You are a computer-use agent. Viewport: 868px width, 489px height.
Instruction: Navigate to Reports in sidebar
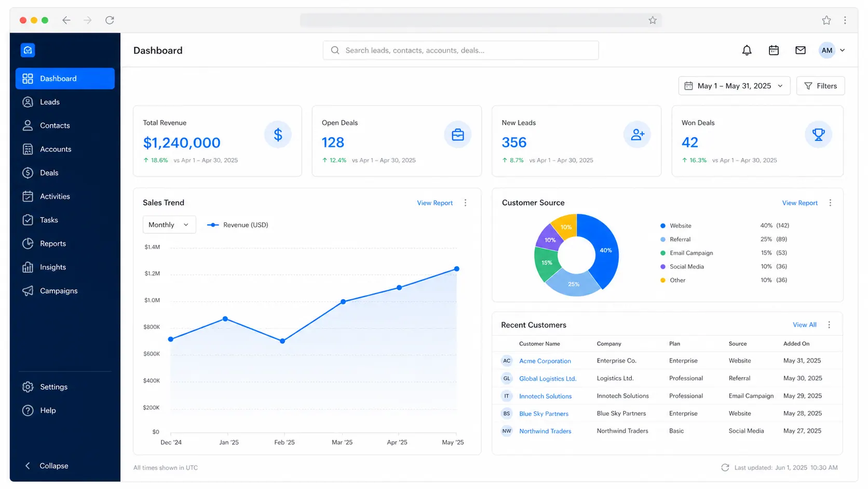65,244
